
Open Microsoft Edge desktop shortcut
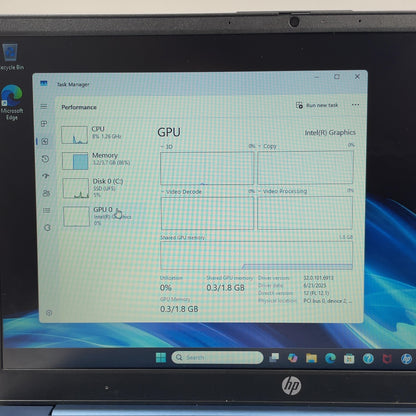12,102
